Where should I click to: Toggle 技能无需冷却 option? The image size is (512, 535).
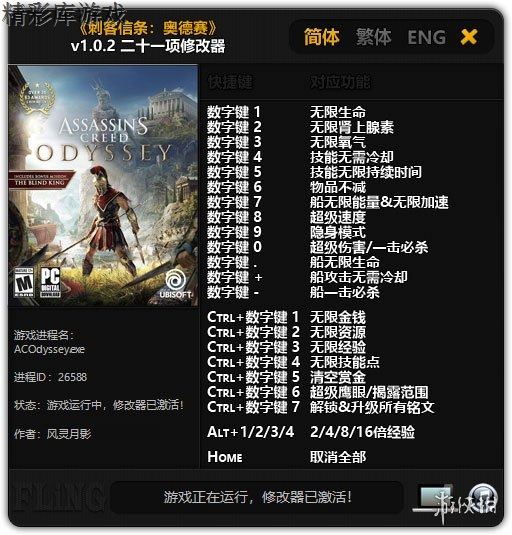point(352,157)
